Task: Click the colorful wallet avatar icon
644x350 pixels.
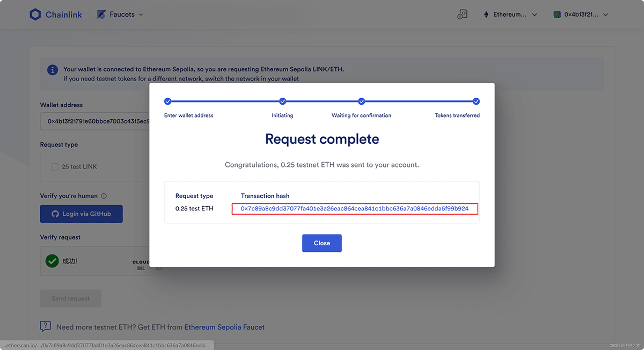Action: click(x=557, y=14)
